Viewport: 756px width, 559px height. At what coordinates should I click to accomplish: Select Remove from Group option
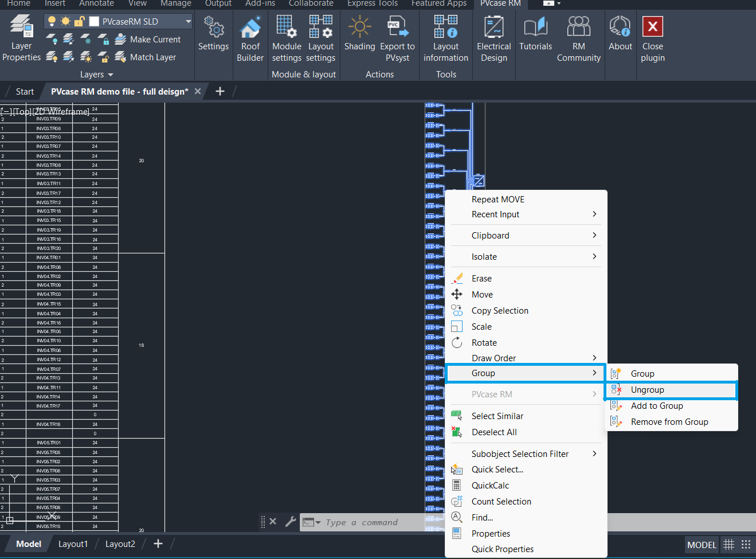672,422
